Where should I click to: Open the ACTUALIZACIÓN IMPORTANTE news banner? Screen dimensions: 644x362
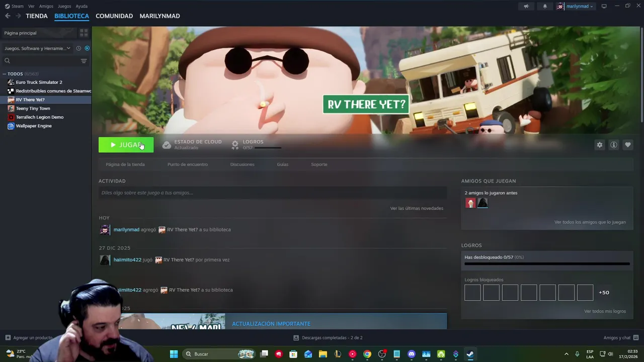coord(272,321)
